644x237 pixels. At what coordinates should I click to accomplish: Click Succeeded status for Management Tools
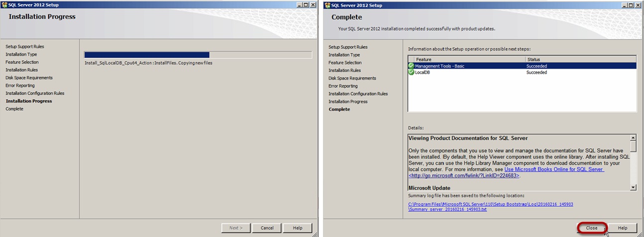point(537,66)
